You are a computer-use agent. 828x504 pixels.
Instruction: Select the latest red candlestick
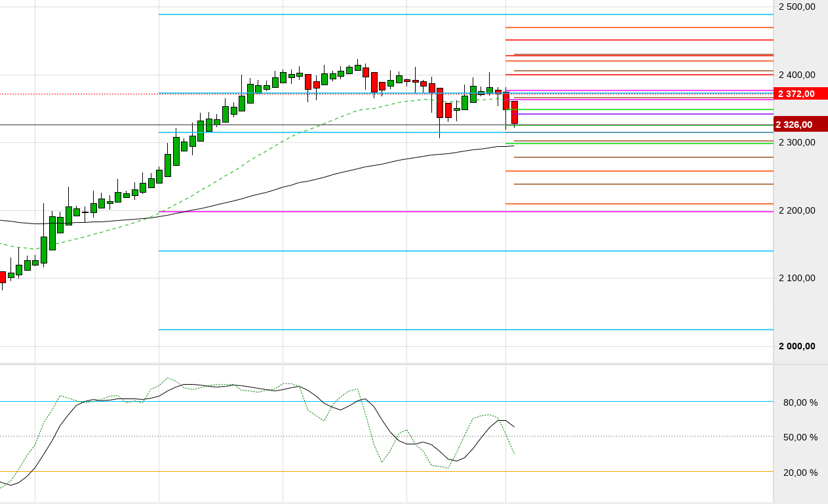pyautogui.click(x=515, y=112)
